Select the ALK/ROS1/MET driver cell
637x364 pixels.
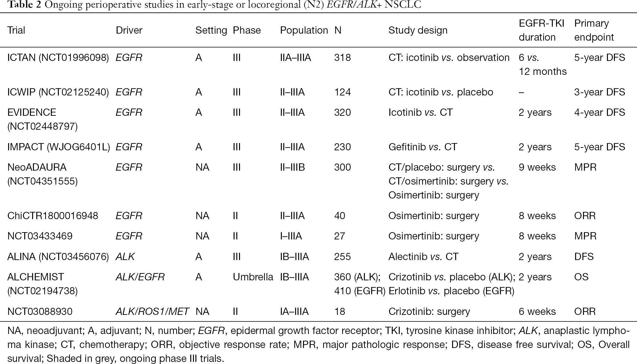(x=152, y=312)
